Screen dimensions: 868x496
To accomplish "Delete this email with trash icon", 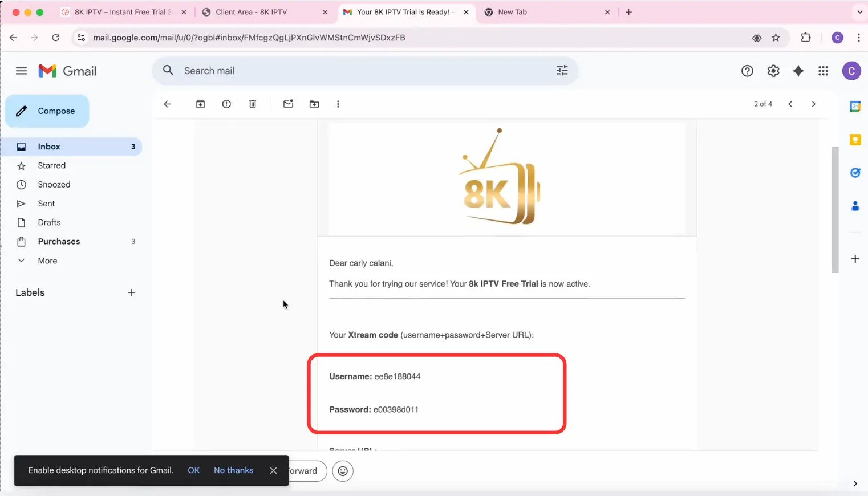I will coord(253,104).
